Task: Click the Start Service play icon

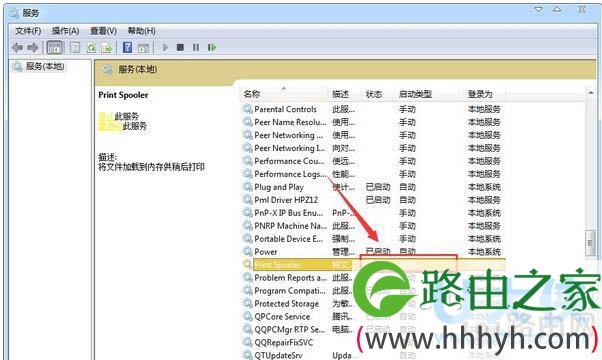Action: coord(165,48)
